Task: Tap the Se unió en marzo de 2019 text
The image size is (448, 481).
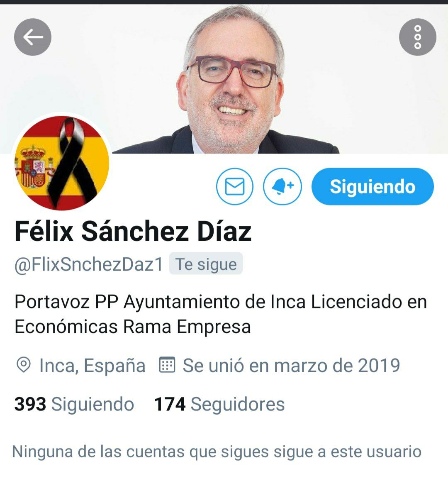Action: pyautogui.click(x=291, y=365)
